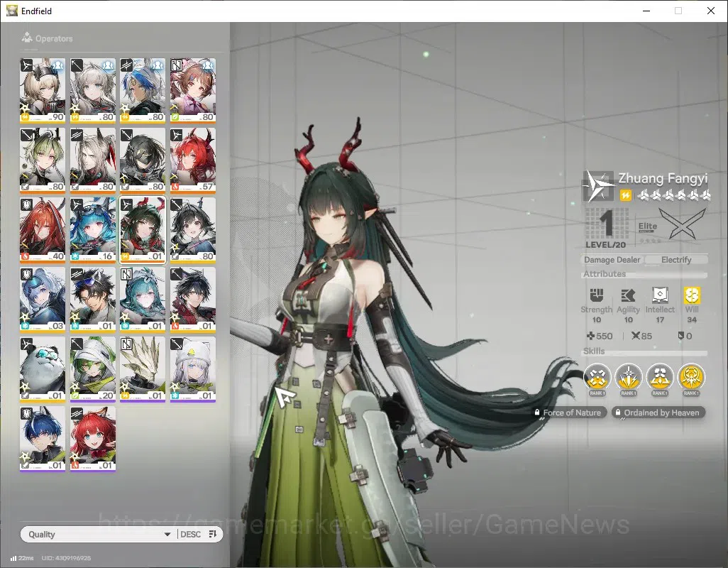Click the Elite promotion label

(x=647, y=226)
